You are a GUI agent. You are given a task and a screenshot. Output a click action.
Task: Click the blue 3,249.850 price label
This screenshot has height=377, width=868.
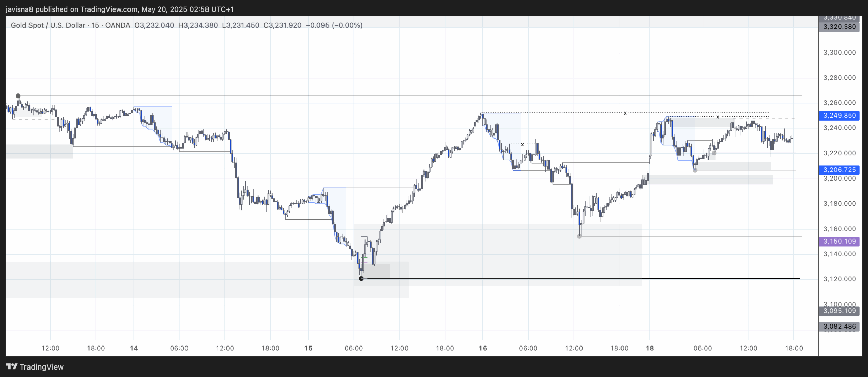coord(839,116)
